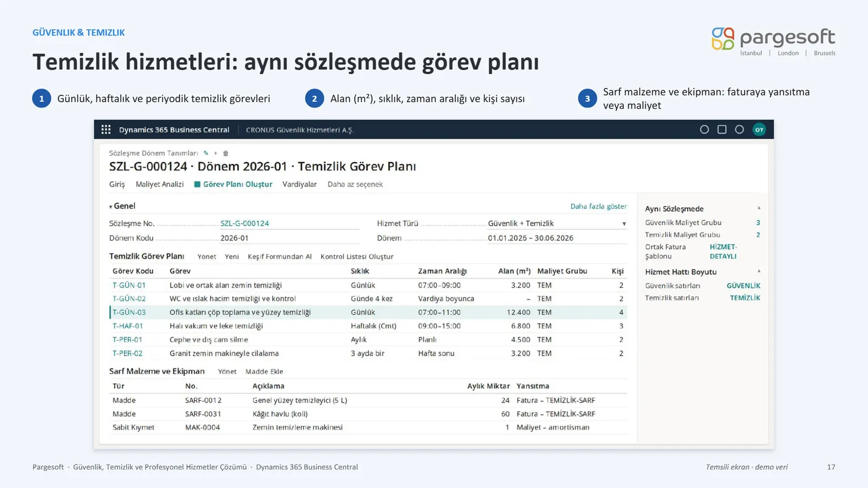The height and width of the screenshot is (488, 868).
Task: Open task code T-PER-02
Action: [x=127, y=353]
